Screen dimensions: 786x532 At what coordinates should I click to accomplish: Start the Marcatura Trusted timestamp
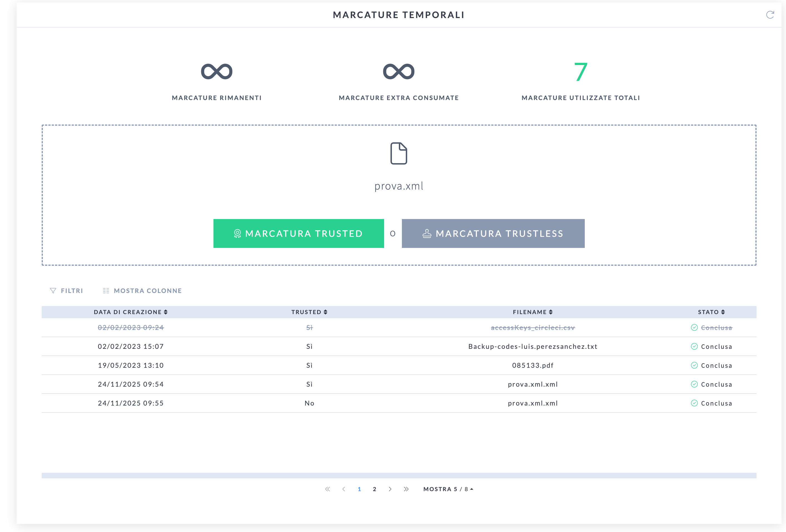[x=299, y=233]
